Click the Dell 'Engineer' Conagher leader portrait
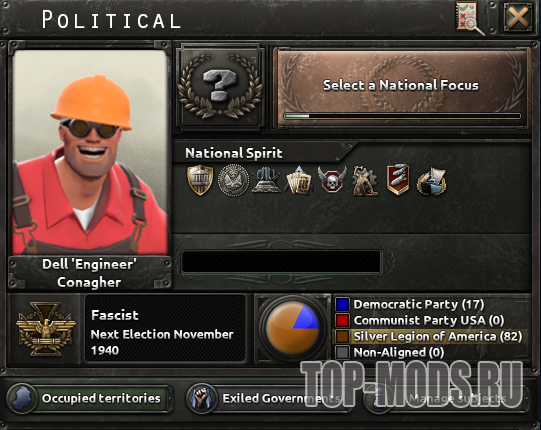The height and width of the screenshot is (430, 541). click(90, 152)
